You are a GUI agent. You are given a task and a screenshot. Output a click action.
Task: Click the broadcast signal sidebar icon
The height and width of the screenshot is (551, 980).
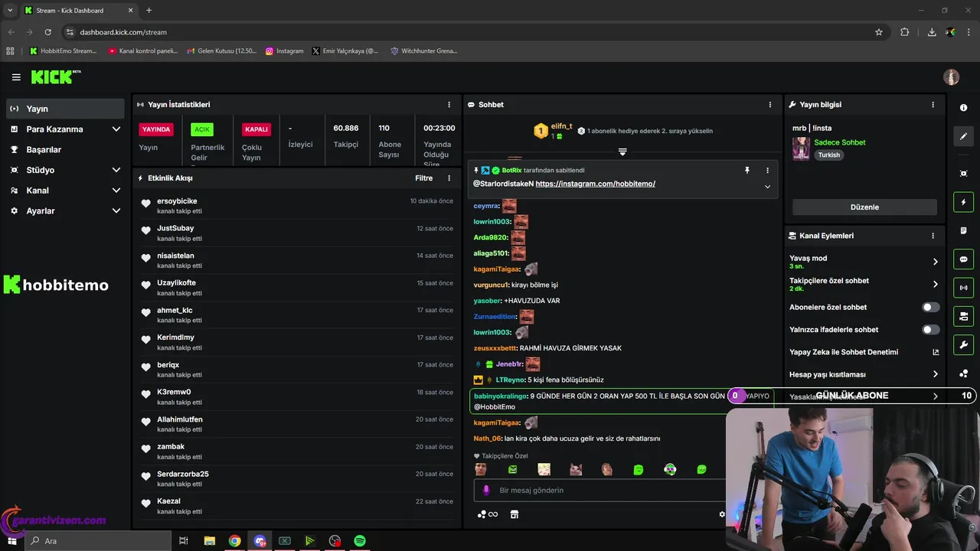963,288
